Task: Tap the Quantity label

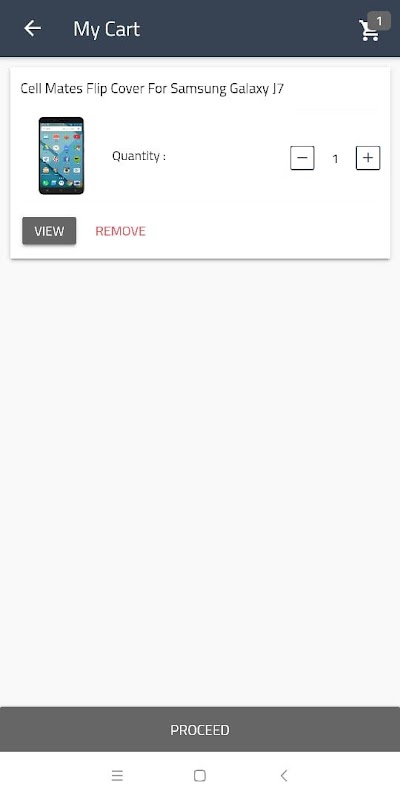Action: click(139, 156)
